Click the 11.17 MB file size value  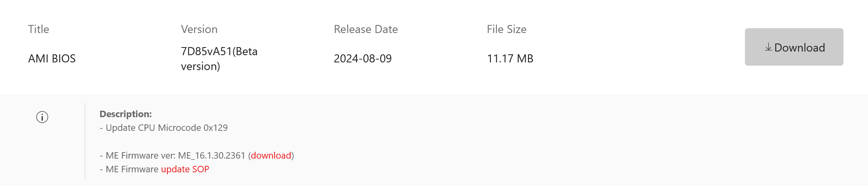[510, 59]
